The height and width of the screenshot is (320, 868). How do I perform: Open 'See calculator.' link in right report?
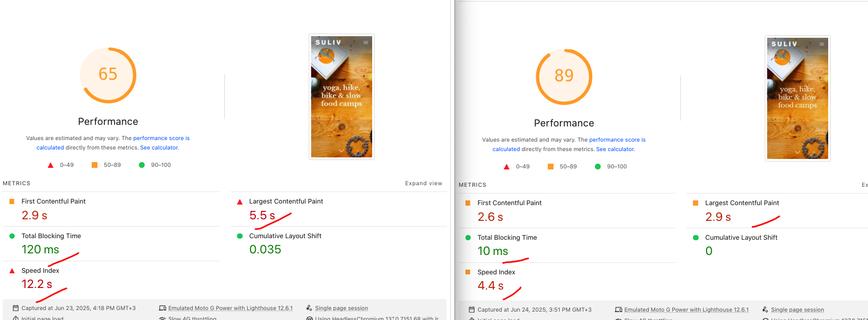(x=615, y=150)
